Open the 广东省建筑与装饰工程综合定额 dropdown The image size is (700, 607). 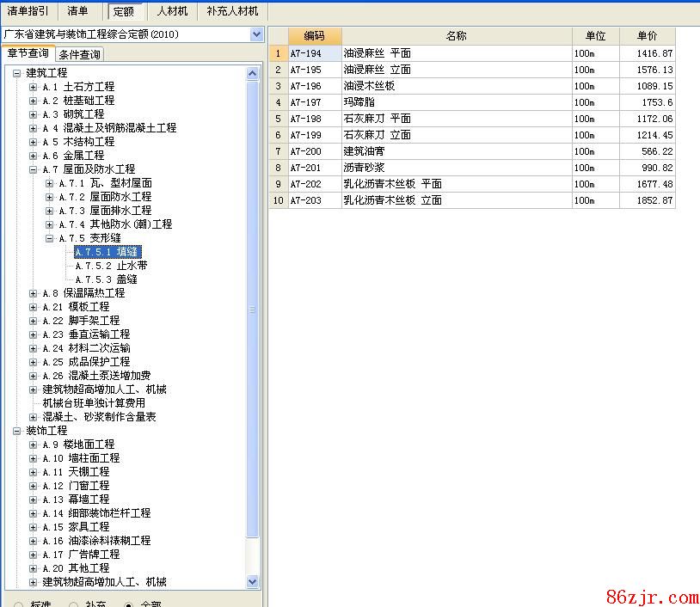point(256,34)
